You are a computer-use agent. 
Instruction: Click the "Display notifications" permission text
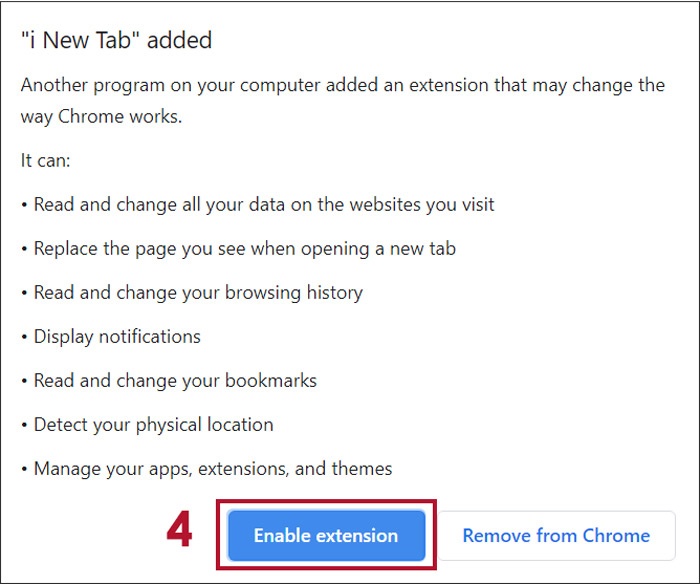pos(117,337)
